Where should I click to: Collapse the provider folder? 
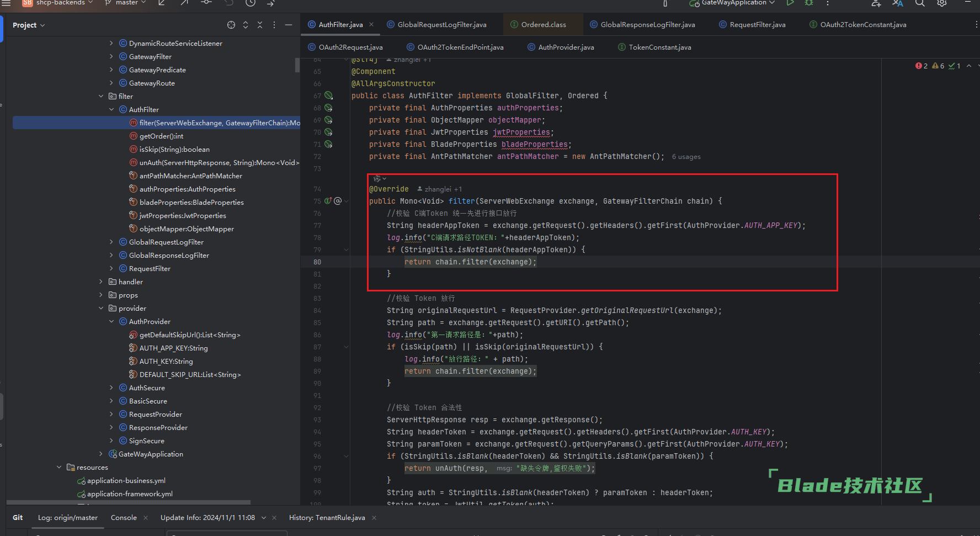(x=101, y=308)
